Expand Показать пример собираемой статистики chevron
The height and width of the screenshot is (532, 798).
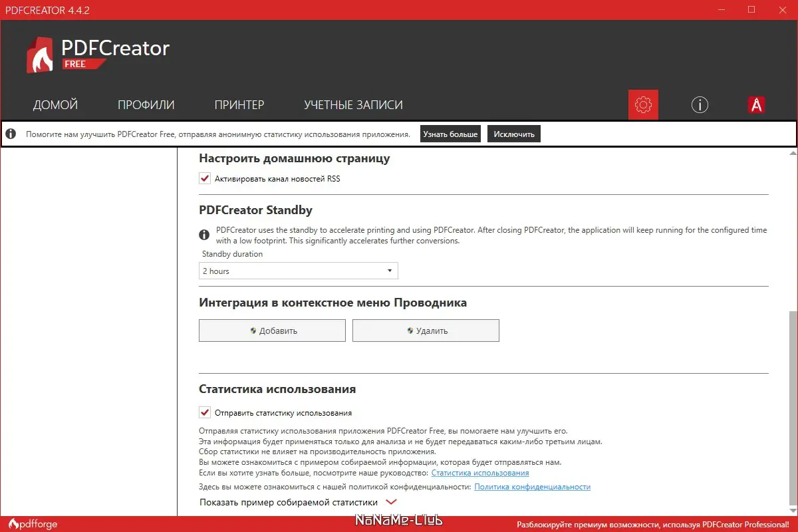click(x=391, y=503)
